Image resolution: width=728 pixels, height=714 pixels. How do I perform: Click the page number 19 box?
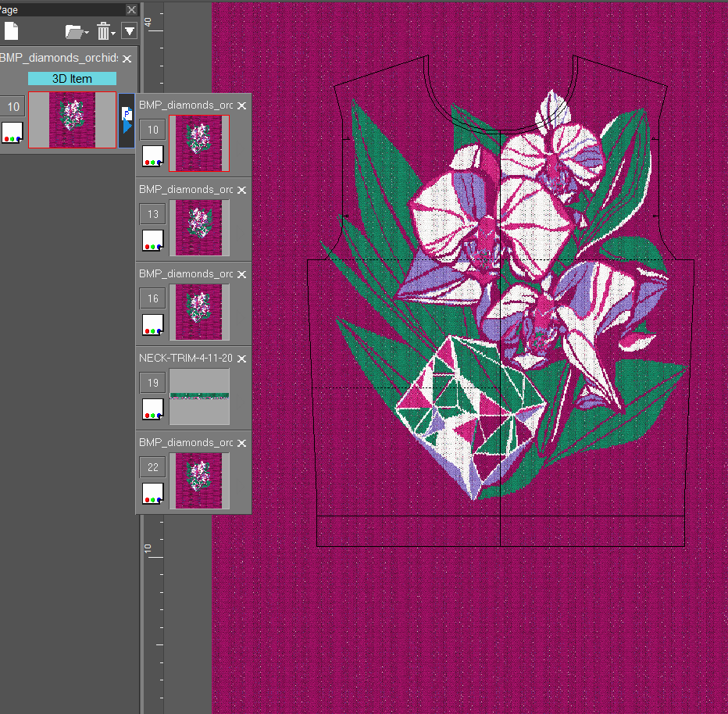coord(153,383)
